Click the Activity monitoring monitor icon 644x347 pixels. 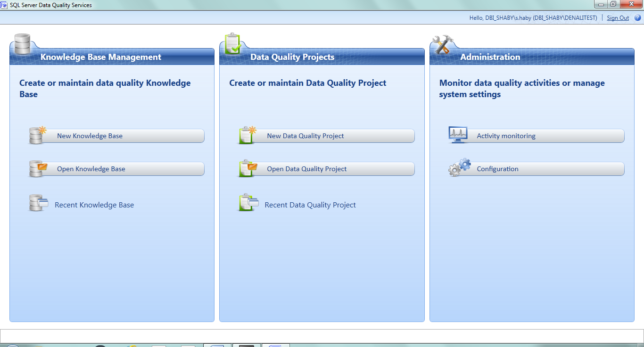pos(458,135)
